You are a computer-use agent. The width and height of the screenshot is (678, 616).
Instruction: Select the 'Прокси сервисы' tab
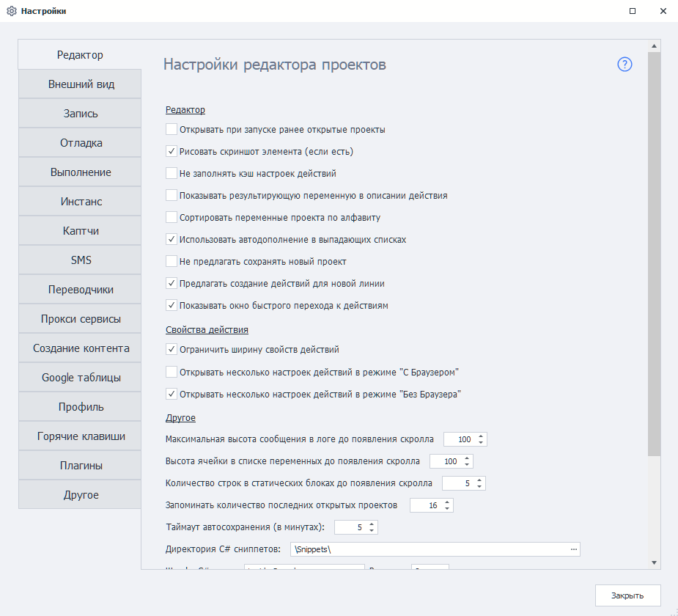coord(81,319)
